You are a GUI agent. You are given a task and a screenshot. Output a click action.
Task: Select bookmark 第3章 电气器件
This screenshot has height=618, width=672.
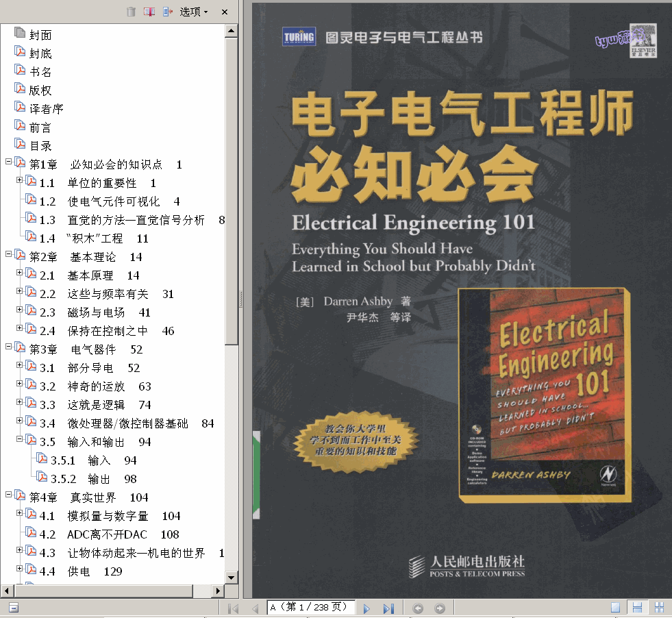[x=86, y=349]
